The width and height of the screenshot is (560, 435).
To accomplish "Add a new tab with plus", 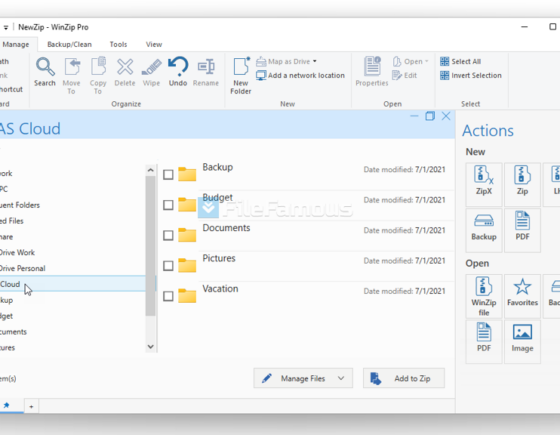I will point(31,406).
